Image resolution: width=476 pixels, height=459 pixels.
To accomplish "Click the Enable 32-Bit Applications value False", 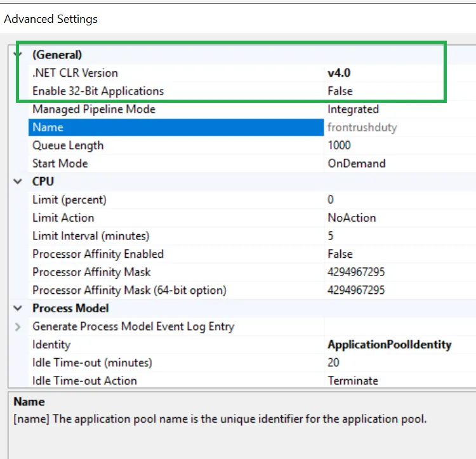I will [340, 91].
